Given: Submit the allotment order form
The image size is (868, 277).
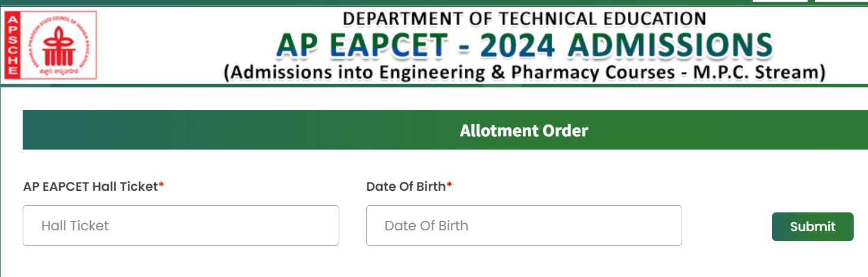Looking at the screenshot, I should click(x=812, y=227).
